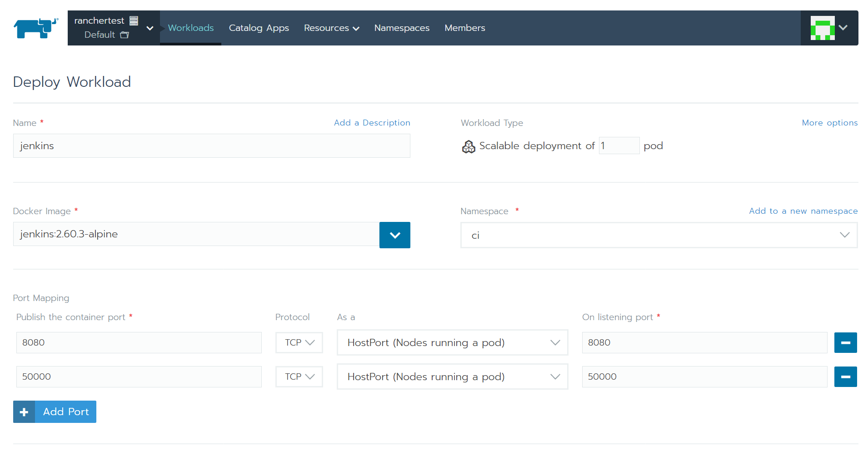Open the Workloads tab

pyautogui.click(x=191, y=28)
